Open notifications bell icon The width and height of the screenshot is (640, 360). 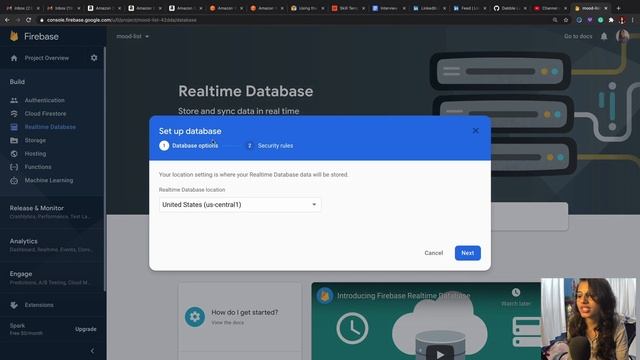pyautogui.click(x=604, y=36)
